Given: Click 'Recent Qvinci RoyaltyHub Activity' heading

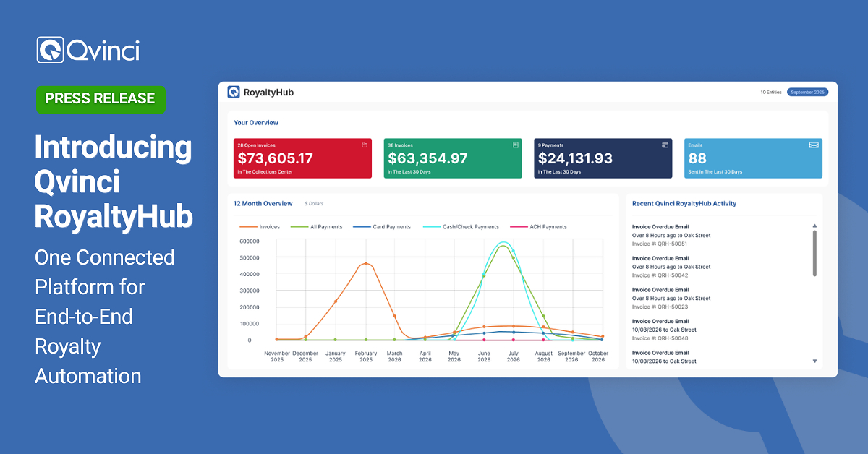Looking at the screenshot, I should tap(684, 204).
